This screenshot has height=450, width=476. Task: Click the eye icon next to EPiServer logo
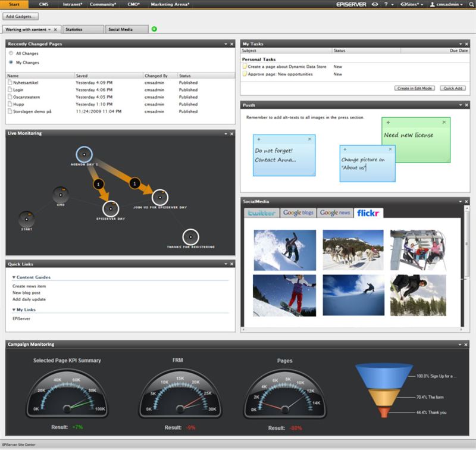pos(374,4)
